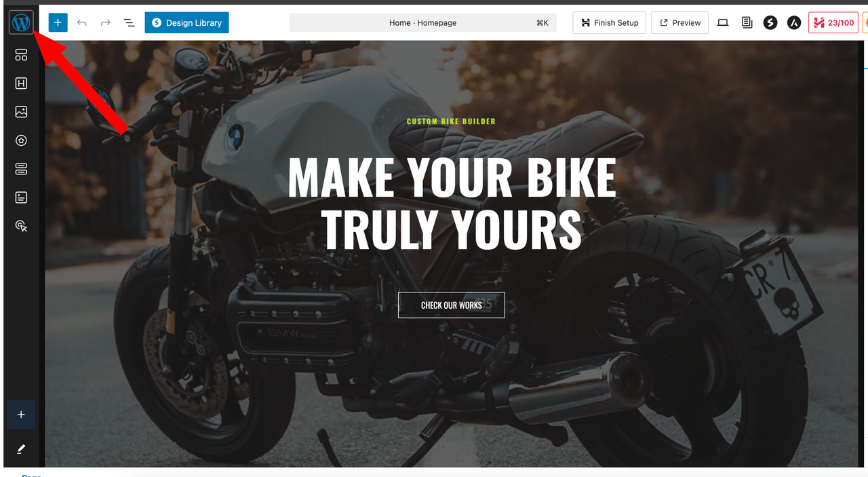
Task: Click the WordPress logo to exit editor
Action: [x=21, y=22]
